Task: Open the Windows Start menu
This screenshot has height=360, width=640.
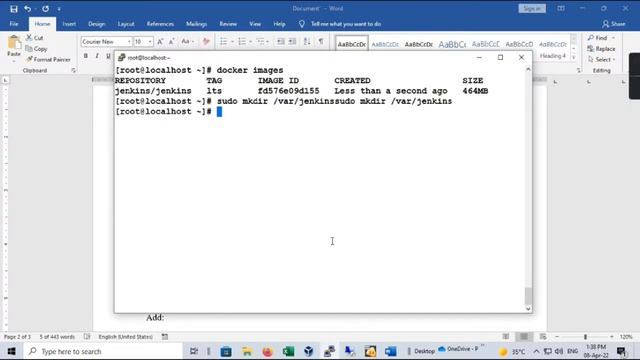Action: tap(11, 351)
